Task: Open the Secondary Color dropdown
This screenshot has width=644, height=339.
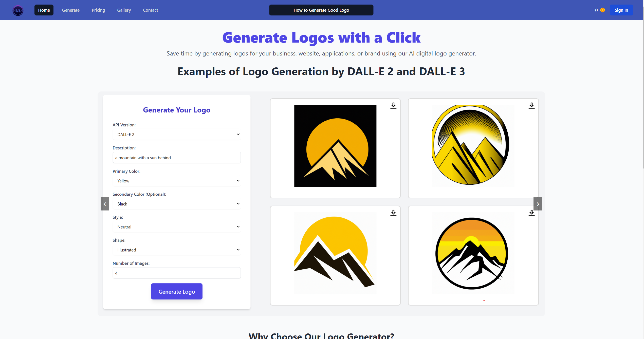Action: 177,204
